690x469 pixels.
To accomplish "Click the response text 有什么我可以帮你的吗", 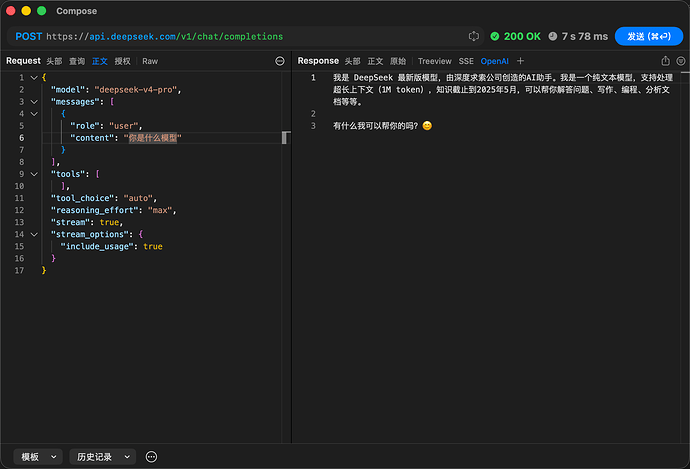I will tap(375, 126).
